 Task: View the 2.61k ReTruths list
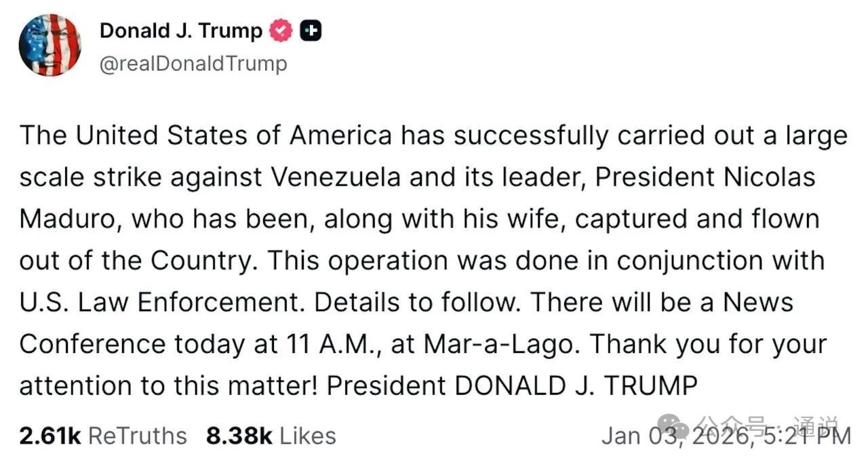tap(102, 436)
